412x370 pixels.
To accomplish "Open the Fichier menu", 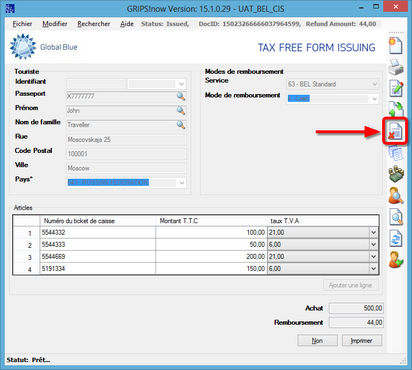I will click(22, 24).
